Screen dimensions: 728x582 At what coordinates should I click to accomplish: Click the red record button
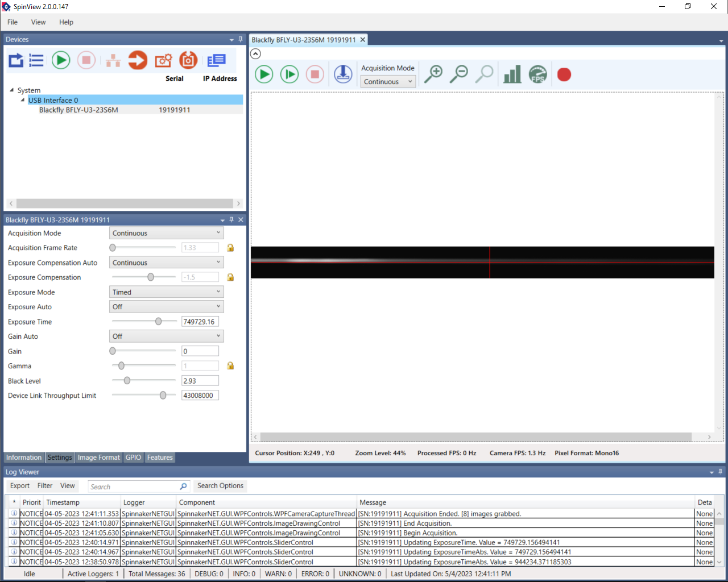click(564, 74)
